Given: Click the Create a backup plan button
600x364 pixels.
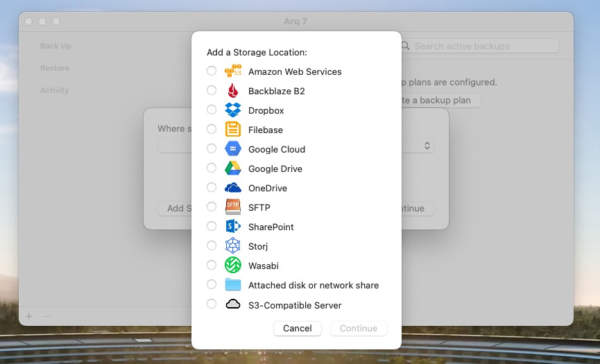Looking at the screenshot, I should click(440, 100).
